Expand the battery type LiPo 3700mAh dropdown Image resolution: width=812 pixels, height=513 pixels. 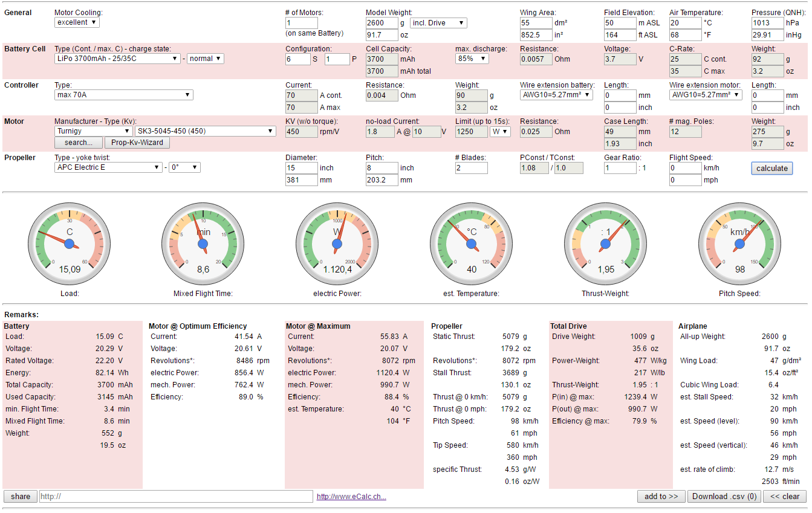pos(117,59)
